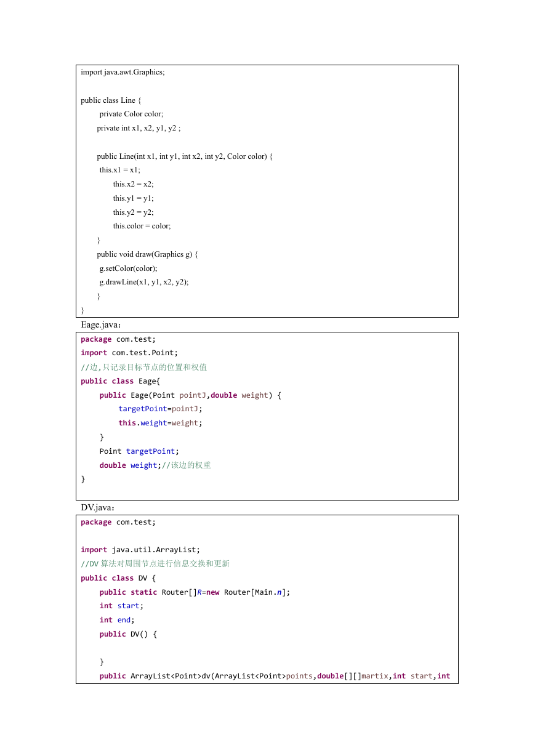This screenshot has height=756, width=535.
Task: Click the 'public static Router[]R=new Router[Main.n];' line
Action: click(x=195, y=592)
